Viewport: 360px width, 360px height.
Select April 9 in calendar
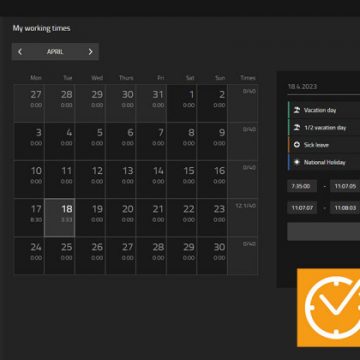[212, 141]
